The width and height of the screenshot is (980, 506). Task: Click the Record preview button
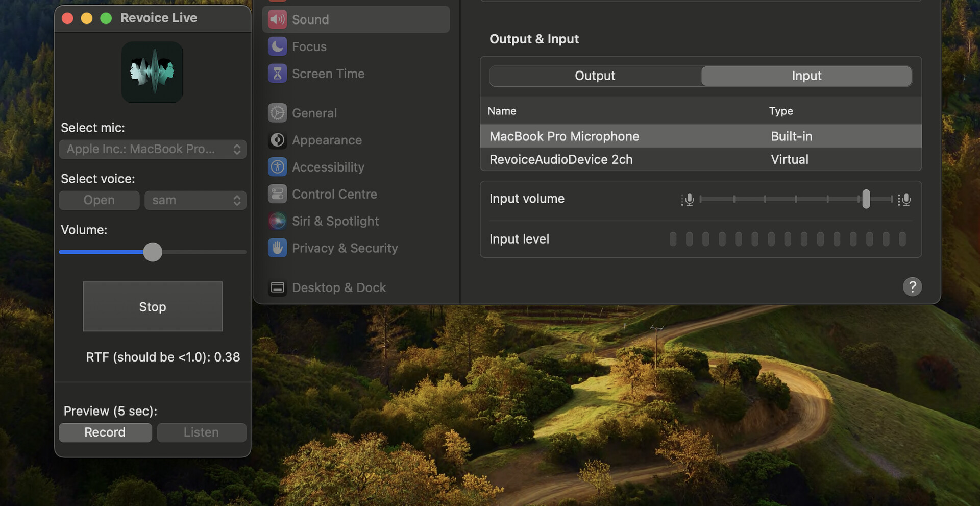105,432
